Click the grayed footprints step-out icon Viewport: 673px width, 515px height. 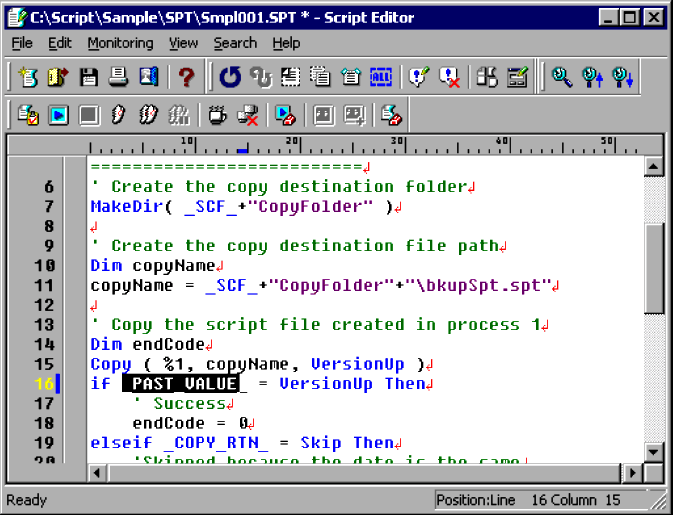[179, 115]
